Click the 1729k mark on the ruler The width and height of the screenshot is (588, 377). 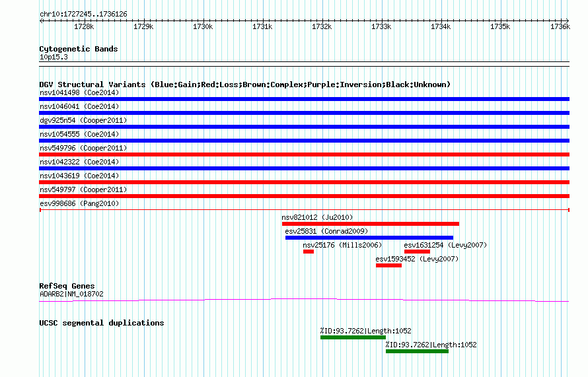click(x=143, y=26)
